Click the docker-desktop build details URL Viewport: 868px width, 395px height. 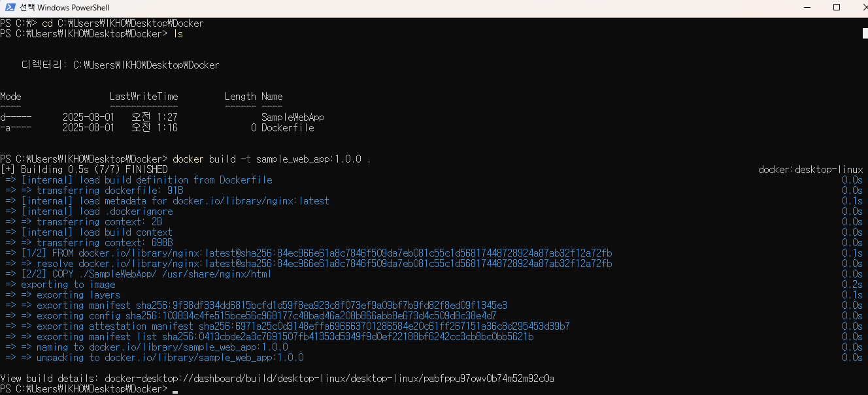point(329,379)
